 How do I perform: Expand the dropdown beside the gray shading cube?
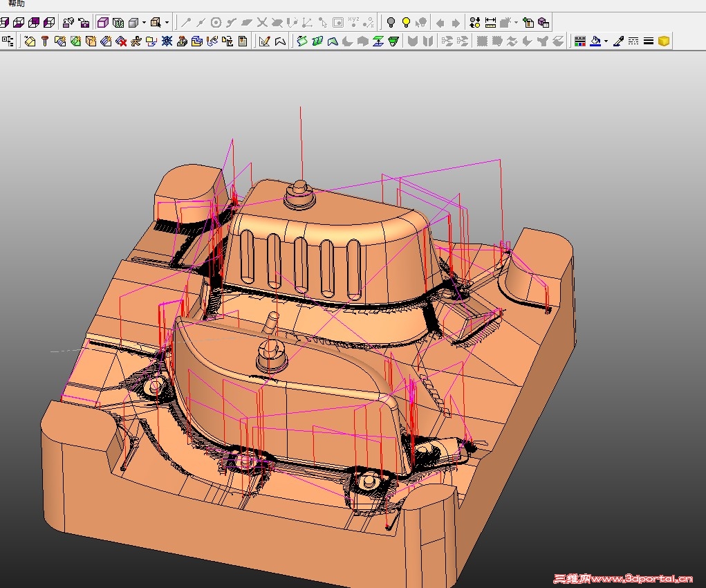pos(143,22)
